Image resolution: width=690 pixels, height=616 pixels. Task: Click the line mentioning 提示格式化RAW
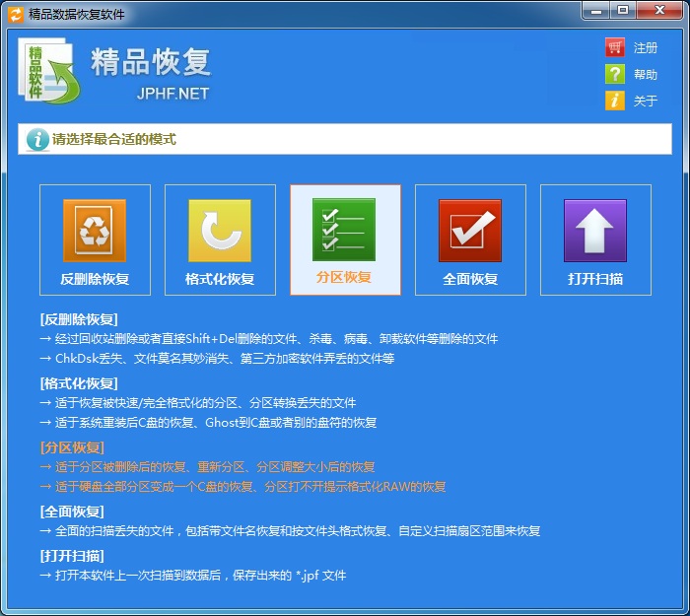click(x=242, y=487)
